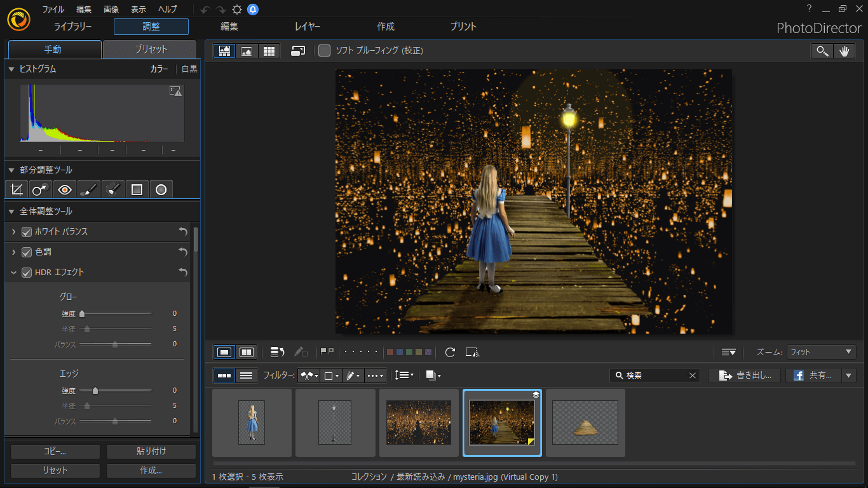Select the Radial Filter circle tool
The image size is (868, 488).
click(x=161, y=189)
